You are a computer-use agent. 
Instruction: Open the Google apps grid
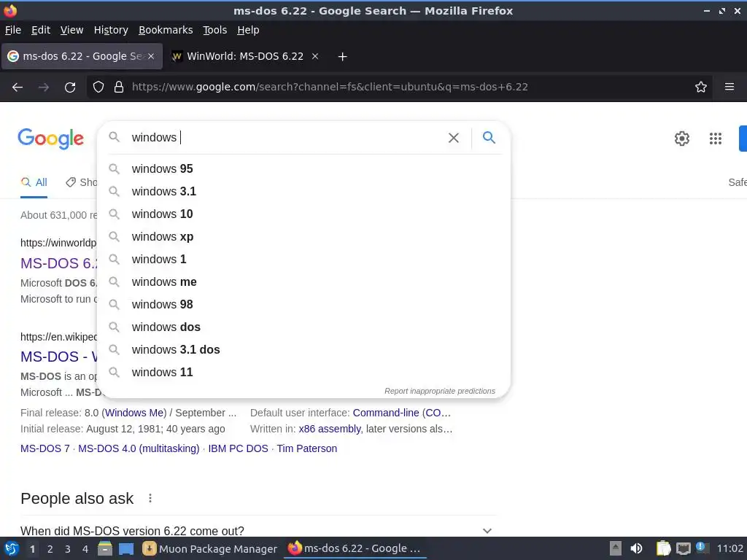point(715,139)
